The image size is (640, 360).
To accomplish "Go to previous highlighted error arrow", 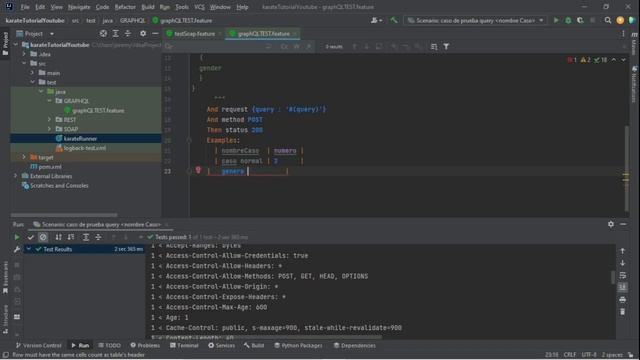I will click(x=614, y=60).
